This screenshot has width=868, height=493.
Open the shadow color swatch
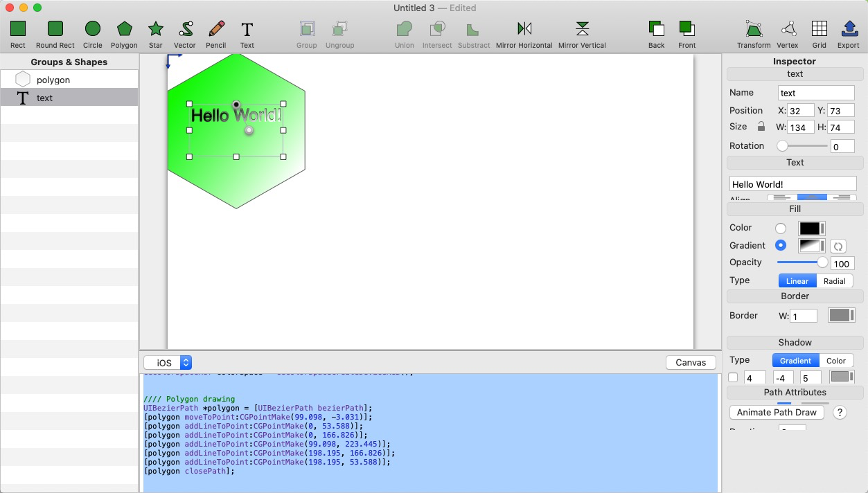842,377
